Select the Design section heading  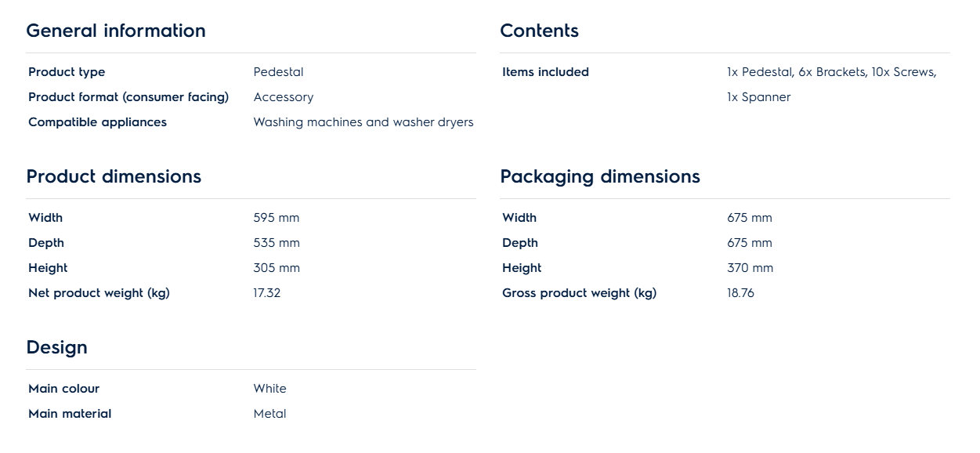[57, 347]
